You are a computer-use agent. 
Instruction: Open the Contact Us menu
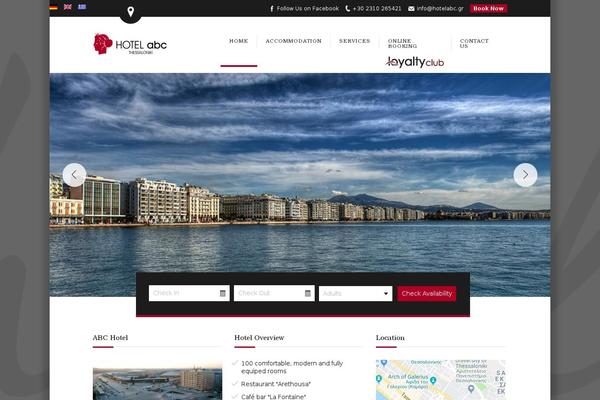(474, 43)
